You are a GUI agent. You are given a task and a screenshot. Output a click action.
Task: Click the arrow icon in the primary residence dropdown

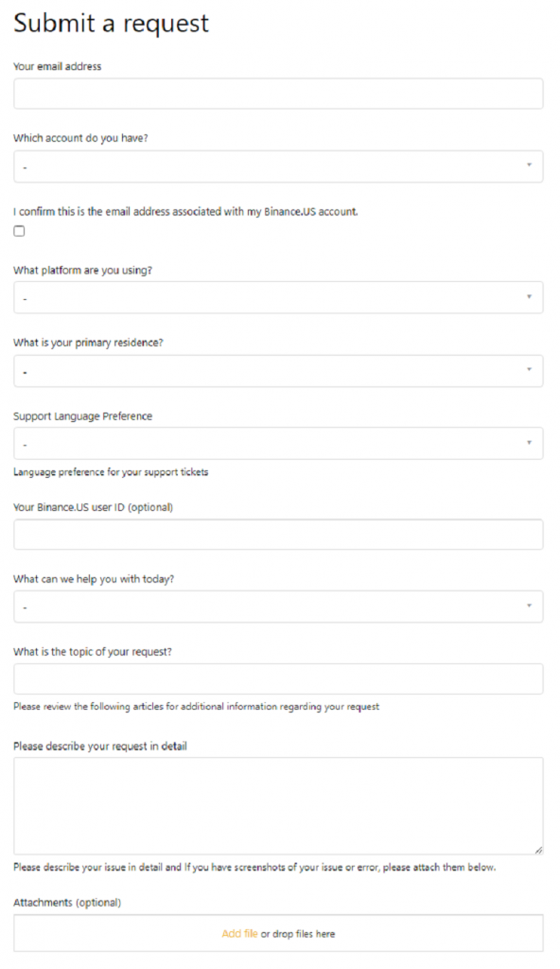[529, 370]
